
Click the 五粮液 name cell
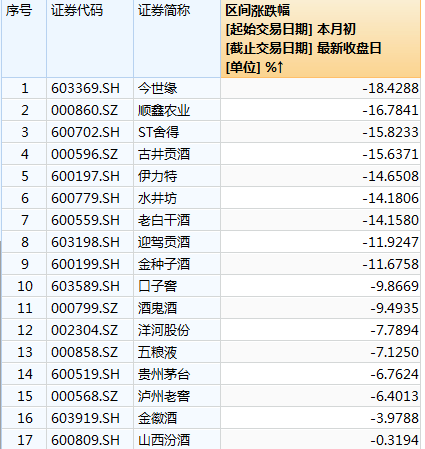click(x=177, y=352)
